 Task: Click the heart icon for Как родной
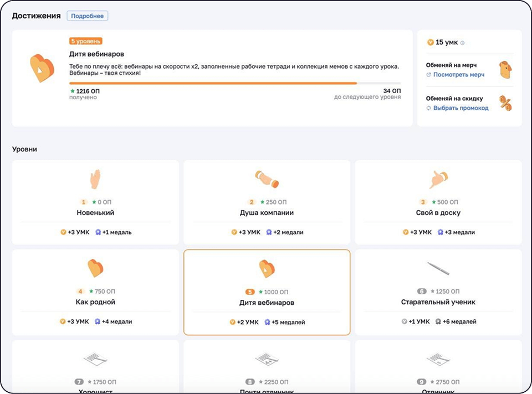pyautogui.click(x=95, y=268)
